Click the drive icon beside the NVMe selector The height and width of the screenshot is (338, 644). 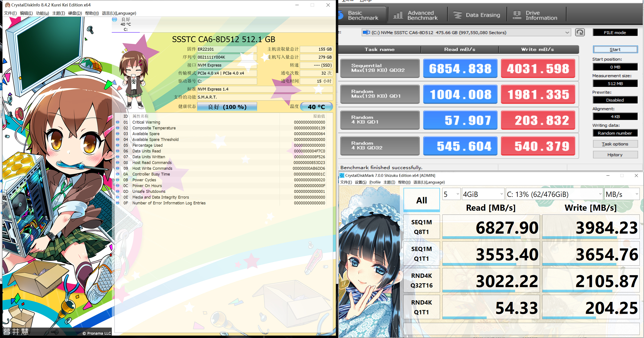367,32
